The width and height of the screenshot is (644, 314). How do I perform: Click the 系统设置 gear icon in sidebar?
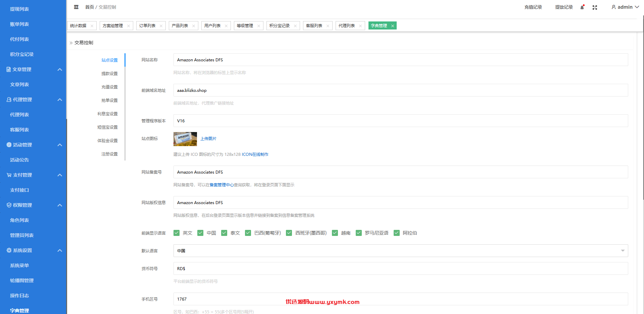(x=9, y=250)
